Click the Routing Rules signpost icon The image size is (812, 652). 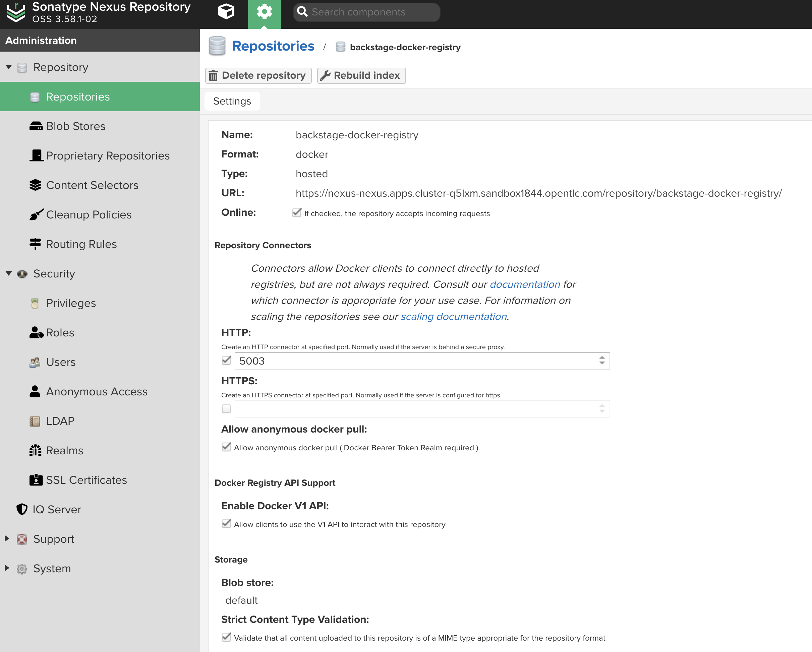(36, 244)
